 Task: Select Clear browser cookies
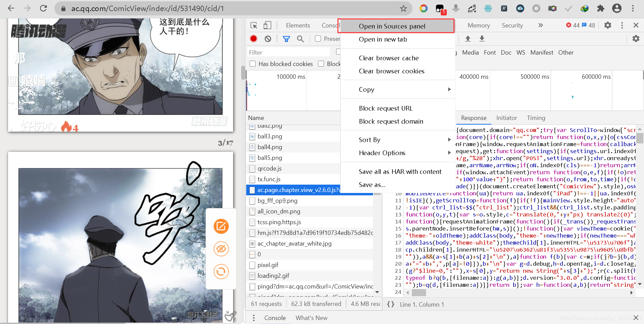point(397,71)
